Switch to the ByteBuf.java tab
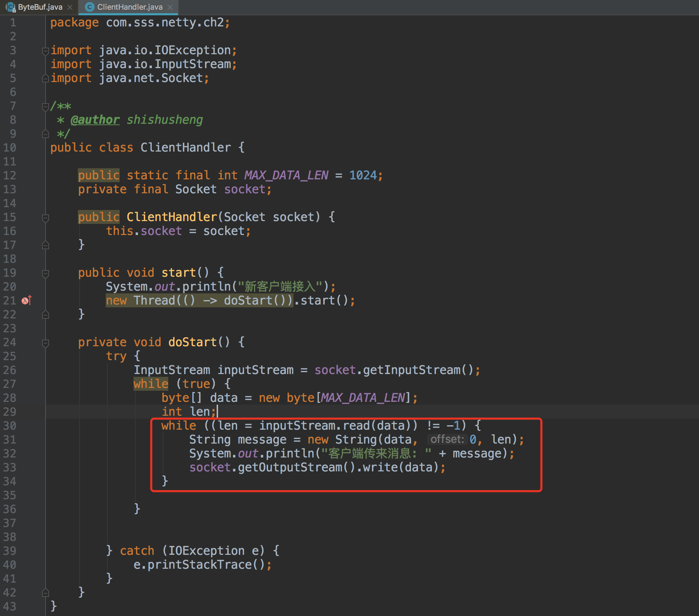The image size is (699, 616). point(40,7)
